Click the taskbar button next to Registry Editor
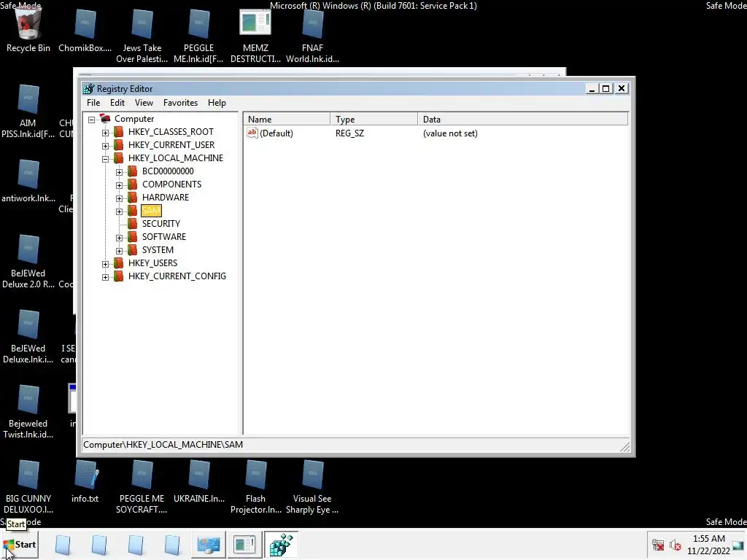The width and height of the screenshot is (747, 560). click(244, 545)
